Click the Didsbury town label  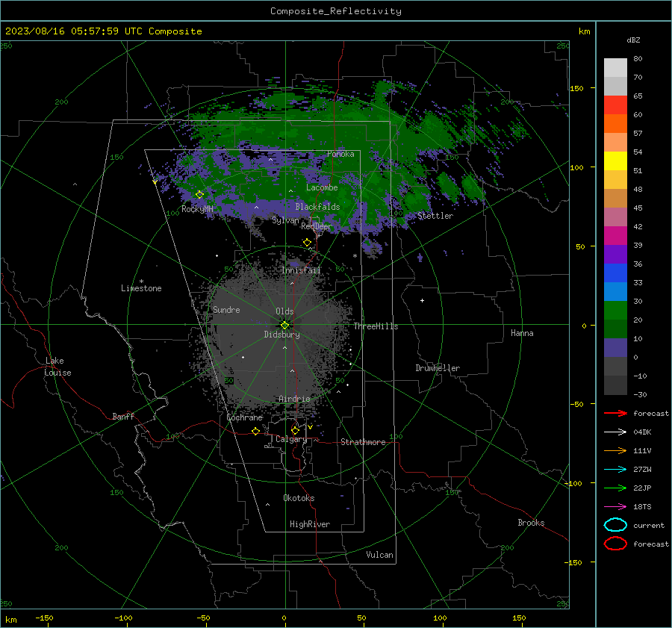point(282,335)
